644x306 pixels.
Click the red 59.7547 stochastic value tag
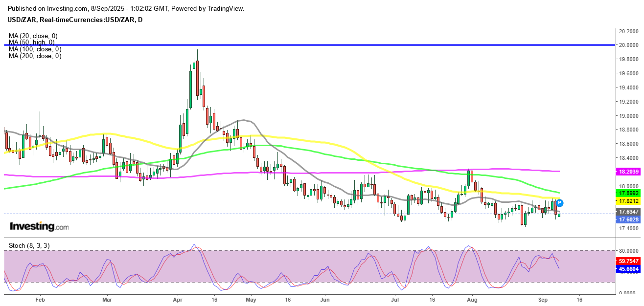[627, 261]
